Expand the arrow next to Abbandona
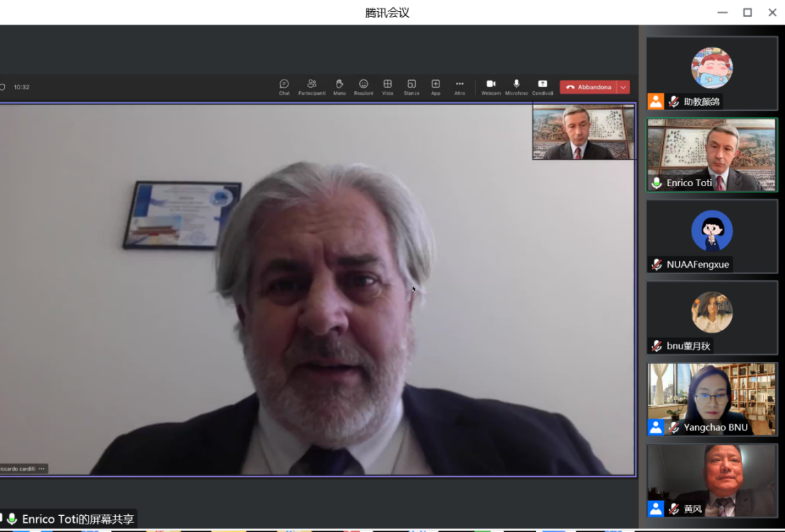The width and height of the screenshot is (785, 532). coord(623,87)
